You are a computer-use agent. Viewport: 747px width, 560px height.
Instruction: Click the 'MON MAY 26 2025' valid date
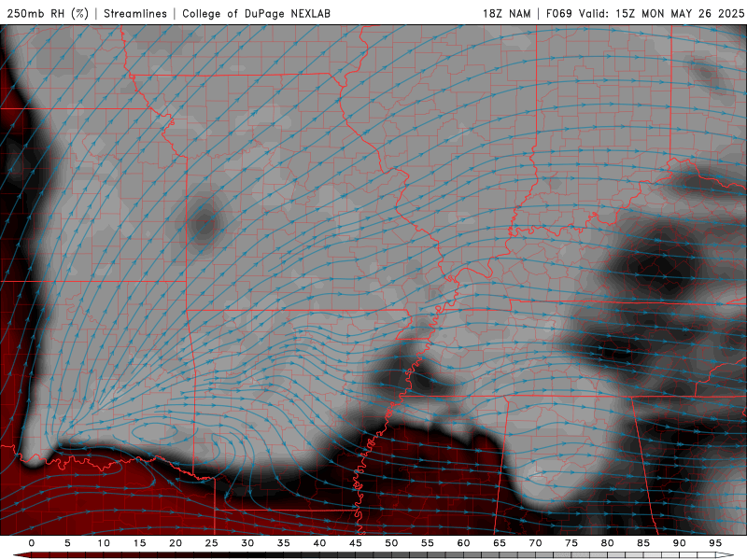693,13
